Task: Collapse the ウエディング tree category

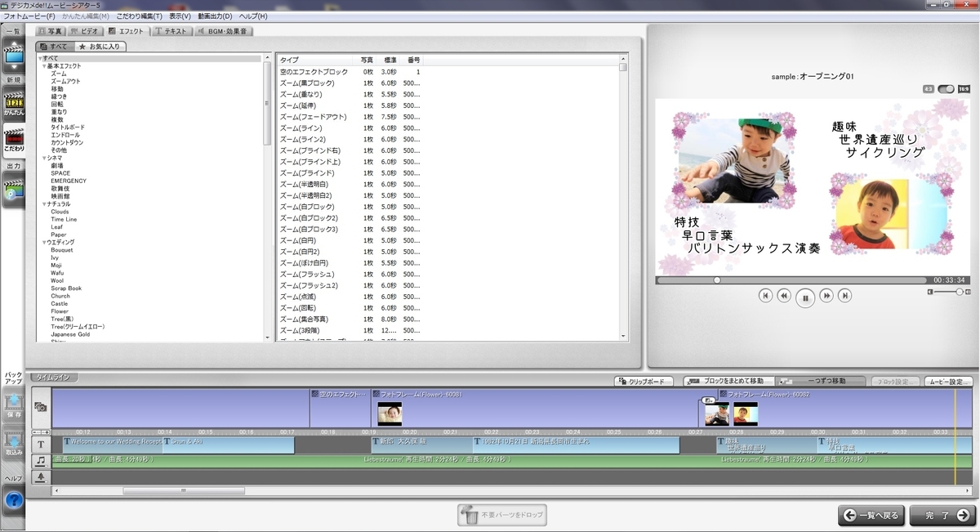Action: coord(44,243)
